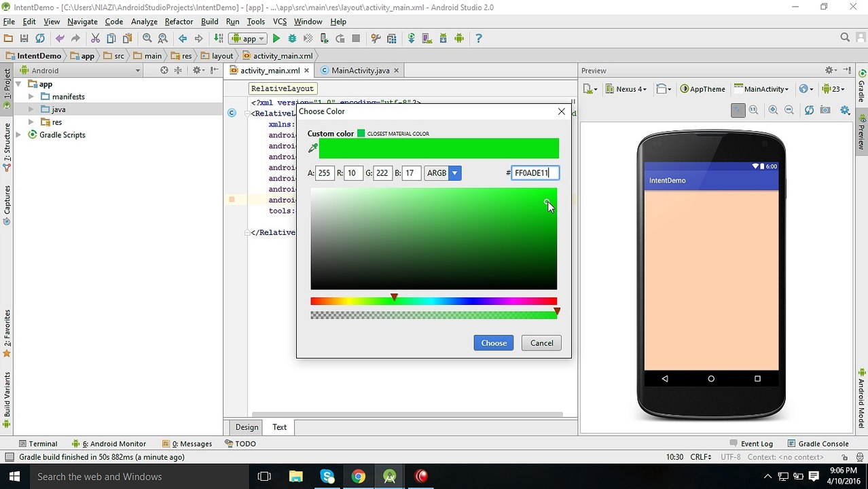The height and width of the screenshot is (489, 868).
Task: Click Sync Project with Gradle icon
Action: point(411,39)
